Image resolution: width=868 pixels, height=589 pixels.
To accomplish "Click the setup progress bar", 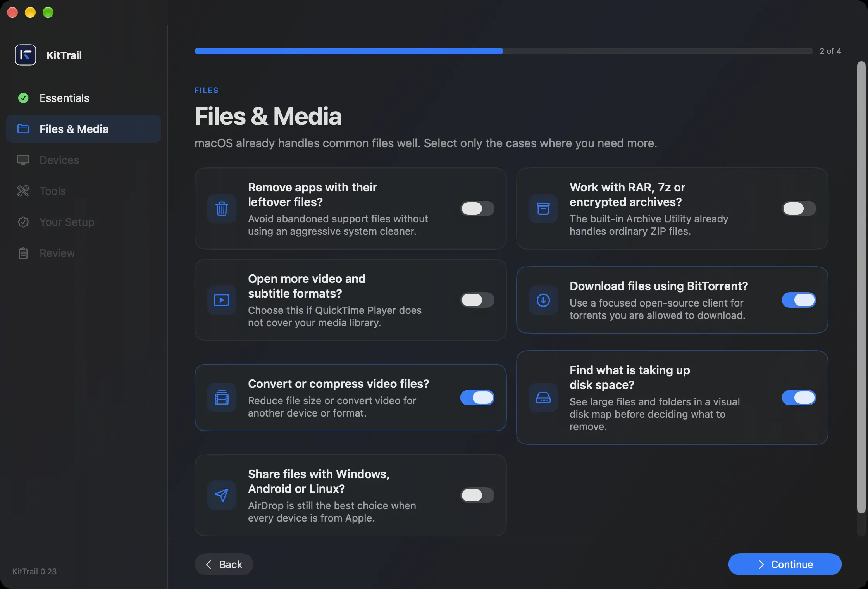I will [504, 51].
